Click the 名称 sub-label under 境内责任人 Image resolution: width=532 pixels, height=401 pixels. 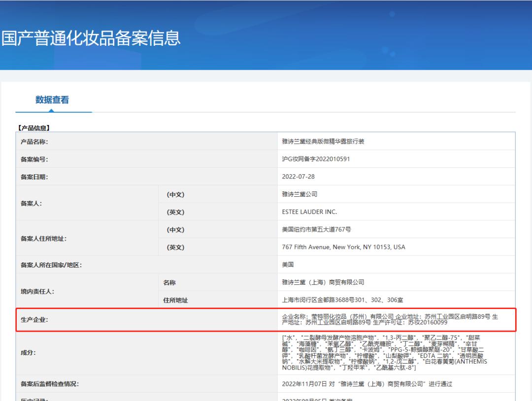click(169, 283)
